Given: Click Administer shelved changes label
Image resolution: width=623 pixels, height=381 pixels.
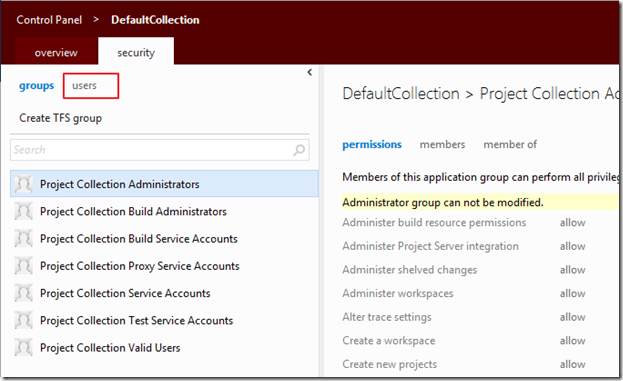Looking at the screenshot, I should tap(410, 270).
